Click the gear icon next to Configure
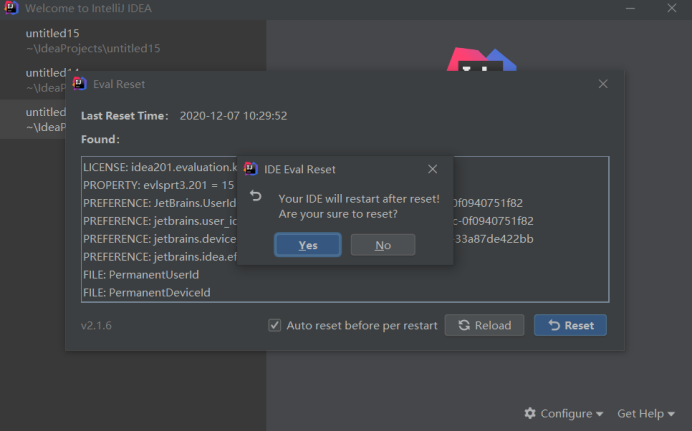 [530, 413]
